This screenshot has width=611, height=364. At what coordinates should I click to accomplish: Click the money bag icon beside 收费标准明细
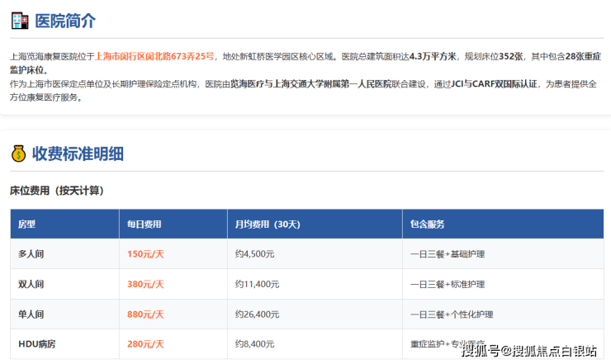pos(18,153)
